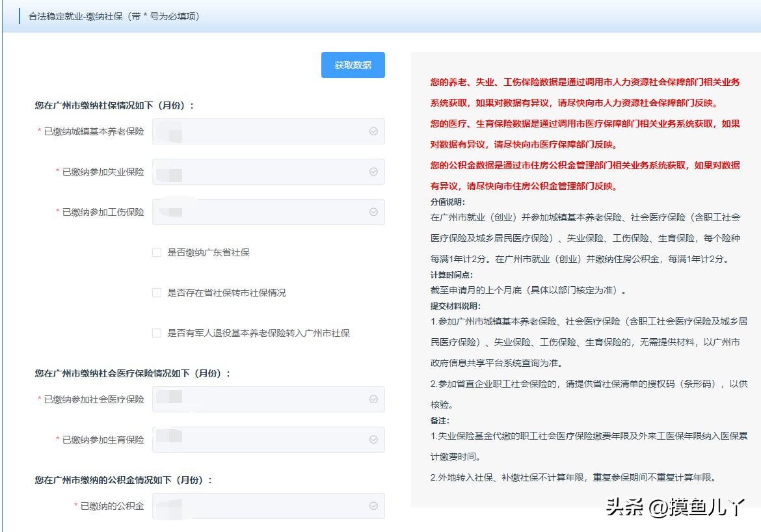Click the status icon next to 已缴纳参加失业保险
The image size is (761, 532).
(373, 171)
